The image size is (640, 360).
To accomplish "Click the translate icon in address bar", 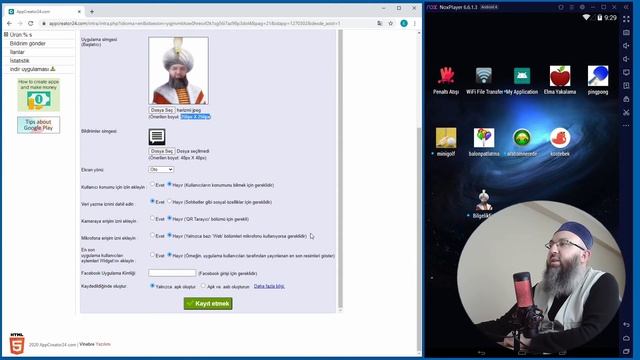I will (x=380, y=23).
